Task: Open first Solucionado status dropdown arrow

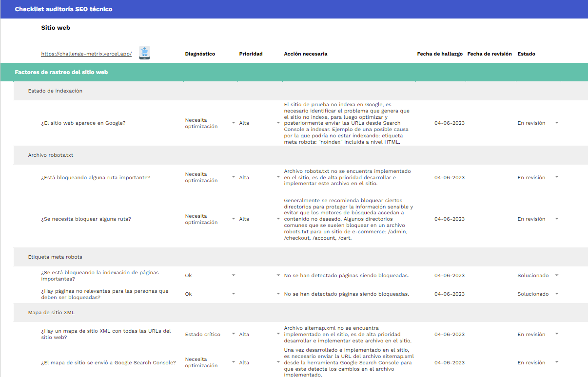Action: point(556,275)
